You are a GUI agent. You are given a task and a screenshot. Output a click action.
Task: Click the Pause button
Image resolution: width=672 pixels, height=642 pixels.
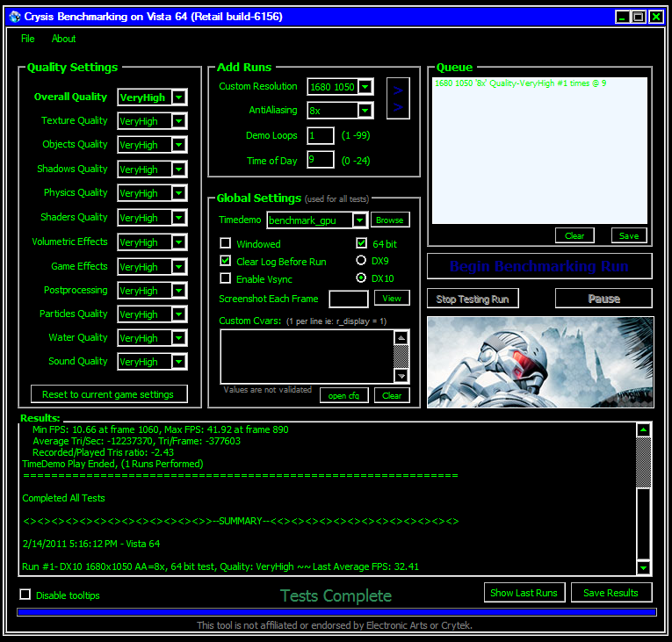click(x=603, y=299)
